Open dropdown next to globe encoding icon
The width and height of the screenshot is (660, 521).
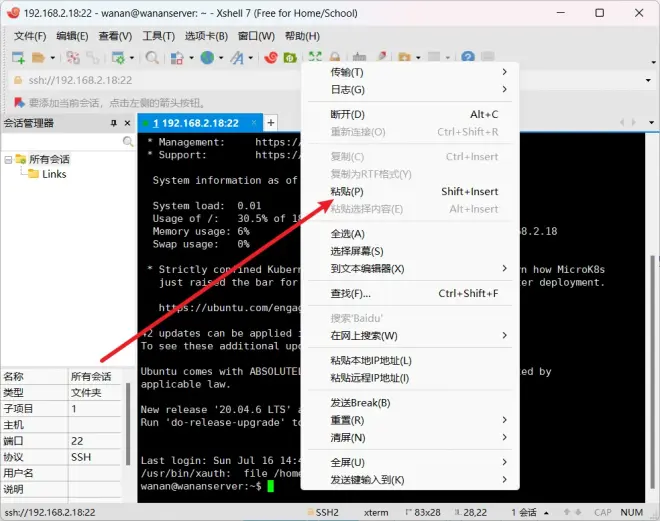tap(221, 58)
